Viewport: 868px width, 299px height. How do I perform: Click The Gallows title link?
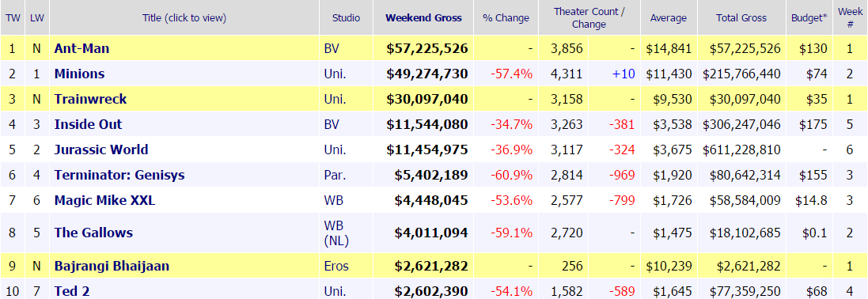[x=93, y=233]
